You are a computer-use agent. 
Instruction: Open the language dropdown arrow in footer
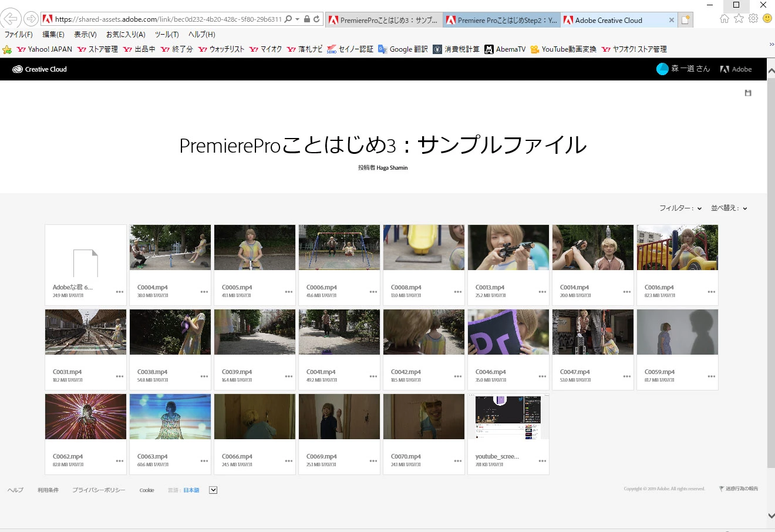coord(213,490)
